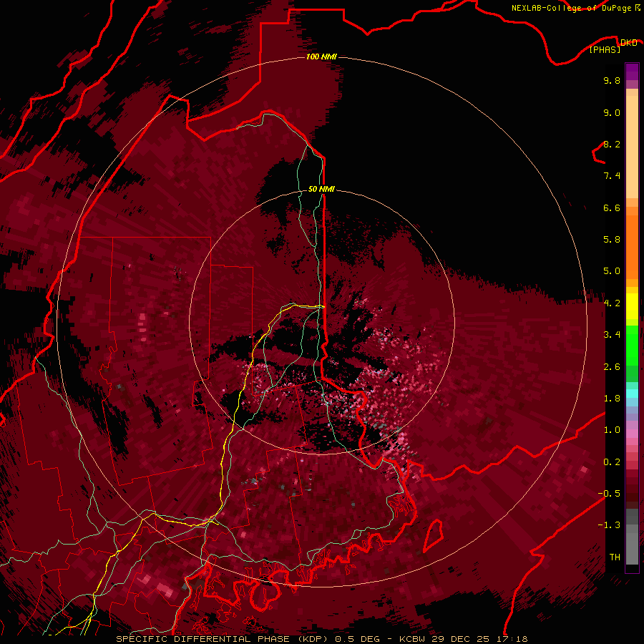This screenshot has height=644, width=644.
Task: Select the 100 NMI range ring label
Action: point(321,57)
